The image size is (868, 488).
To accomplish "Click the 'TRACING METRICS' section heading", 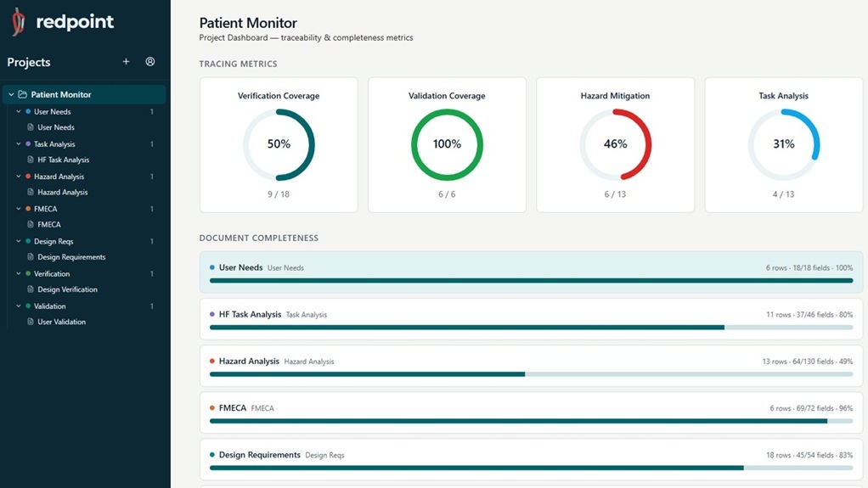I will 238,65.
